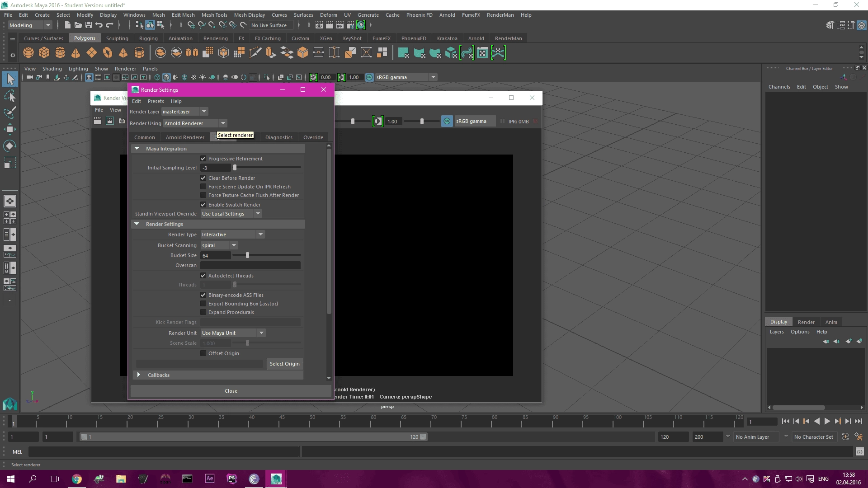Image resolution: width=868 pixels, height=488 pixels.
Task: Select the Rigging shelf tab
Action: (x=148, y=38)
